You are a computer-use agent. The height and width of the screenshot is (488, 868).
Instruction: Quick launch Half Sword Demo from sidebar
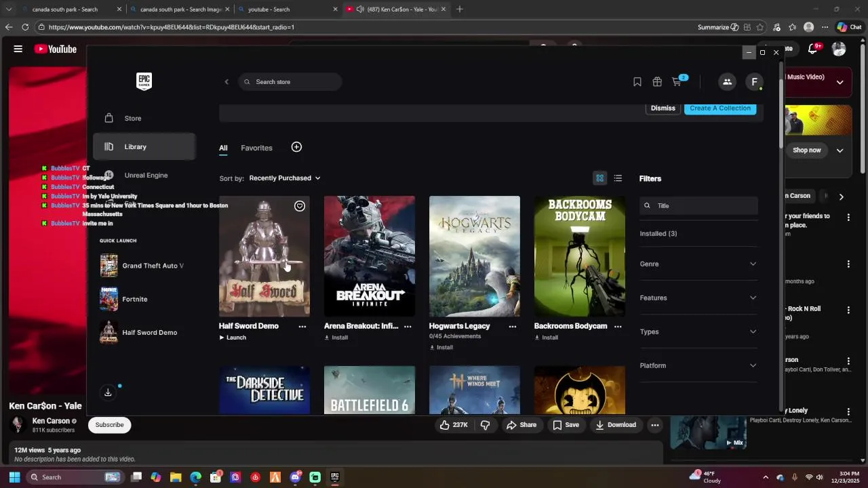tap(139, 332)
